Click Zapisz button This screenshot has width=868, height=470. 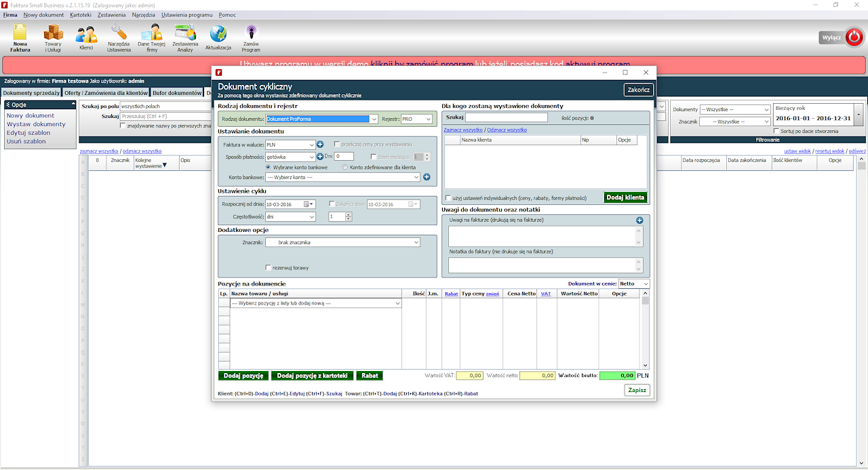pyautogui.click(x=637, y=390)
